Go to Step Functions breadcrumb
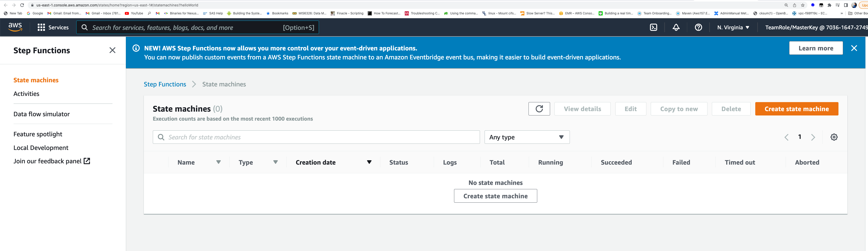 click(165, 84)
